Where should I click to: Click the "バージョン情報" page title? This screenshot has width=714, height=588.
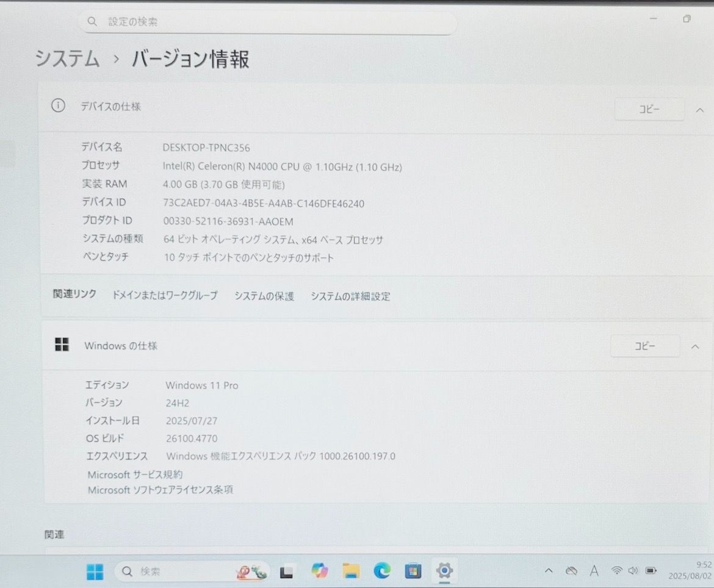(191, 59)
